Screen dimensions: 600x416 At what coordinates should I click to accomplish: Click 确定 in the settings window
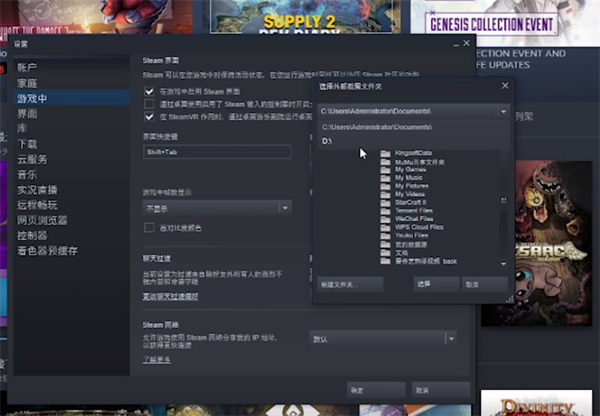[x=376, y=390]
